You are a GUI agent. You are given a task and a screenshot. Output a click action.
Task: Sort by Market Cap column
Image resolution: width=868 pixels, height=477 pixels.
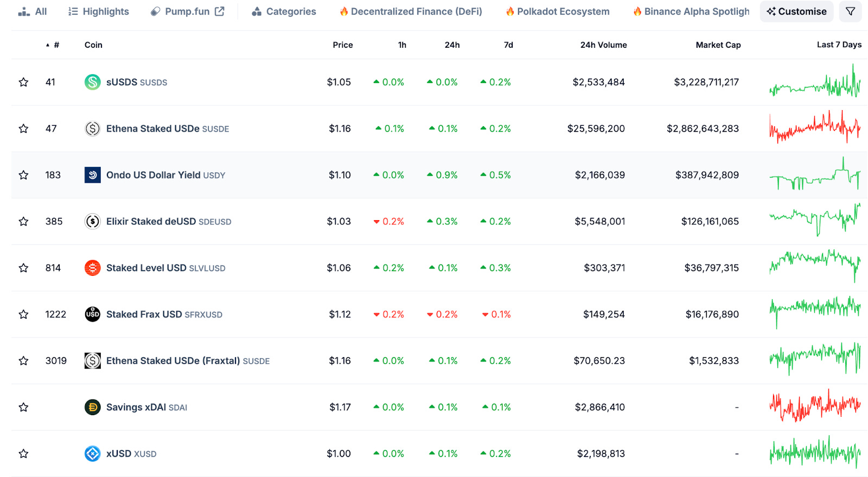(x=718, y=45)
